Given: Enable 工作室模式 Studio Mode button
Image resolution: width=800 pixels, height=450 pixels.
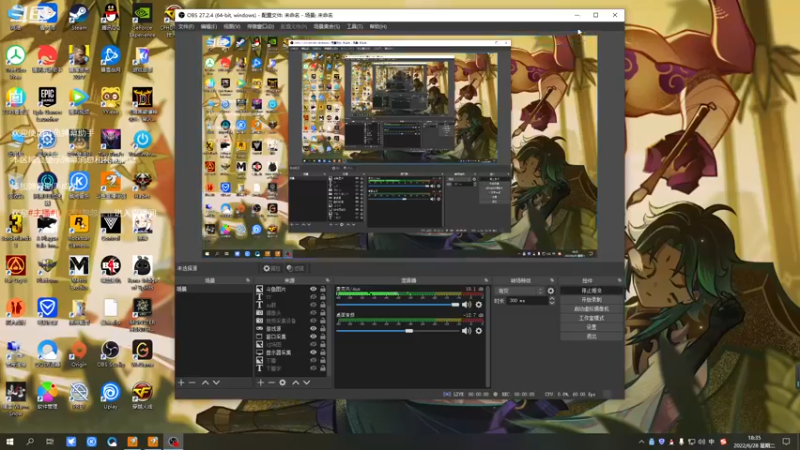Looking at the screenshot, I should point(591,318).
